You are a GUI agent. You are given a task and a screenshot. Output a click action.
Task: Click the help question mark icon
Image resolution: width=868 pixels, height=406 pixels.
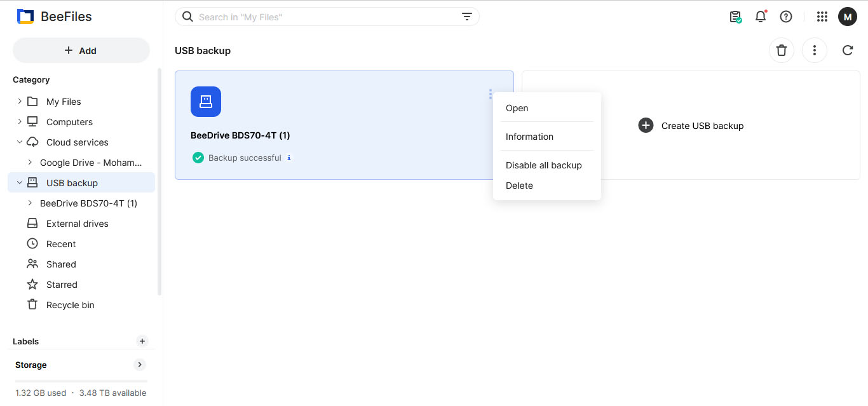point(786,17)
